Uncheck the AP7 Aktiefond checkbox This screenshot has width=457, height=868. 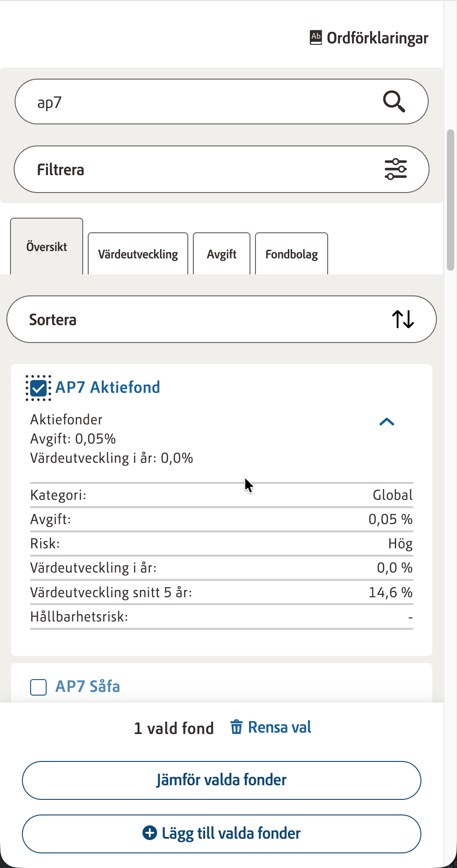[x=38, y=388]
